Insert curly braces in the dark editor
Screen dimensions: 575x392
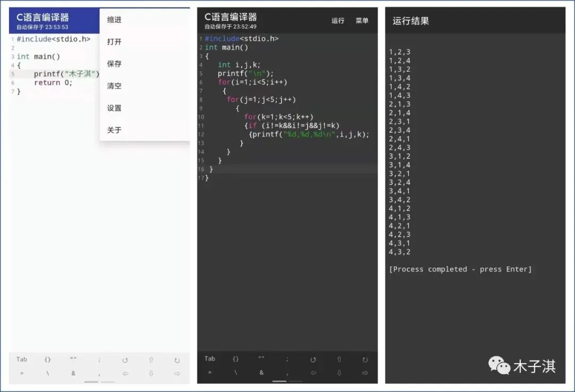[236, 358]
